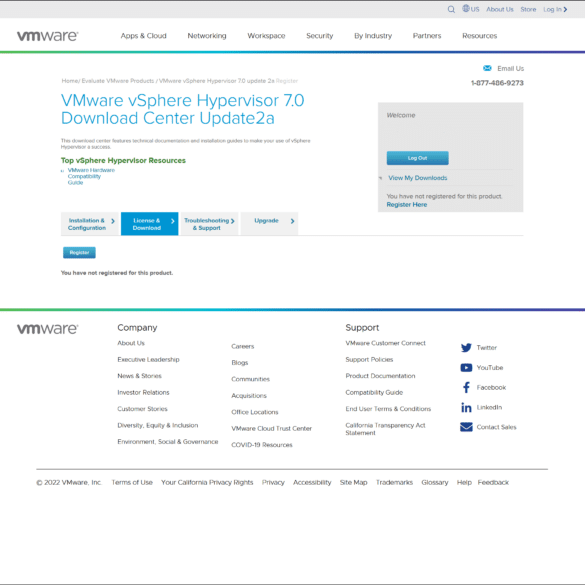Open Acquisitions footer link

pyautogui.click(x=249, y=395)
